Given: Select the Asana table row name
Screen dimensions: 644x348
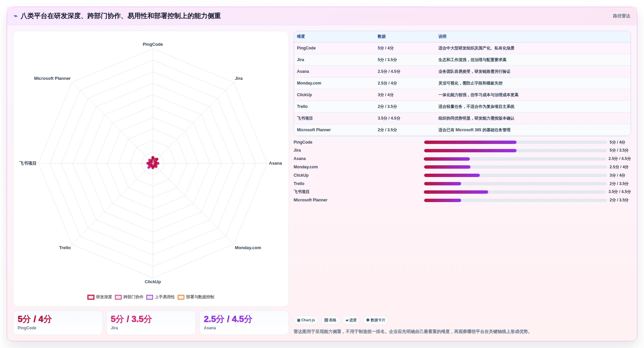Looking at the screenshot, I should [303, 71].
